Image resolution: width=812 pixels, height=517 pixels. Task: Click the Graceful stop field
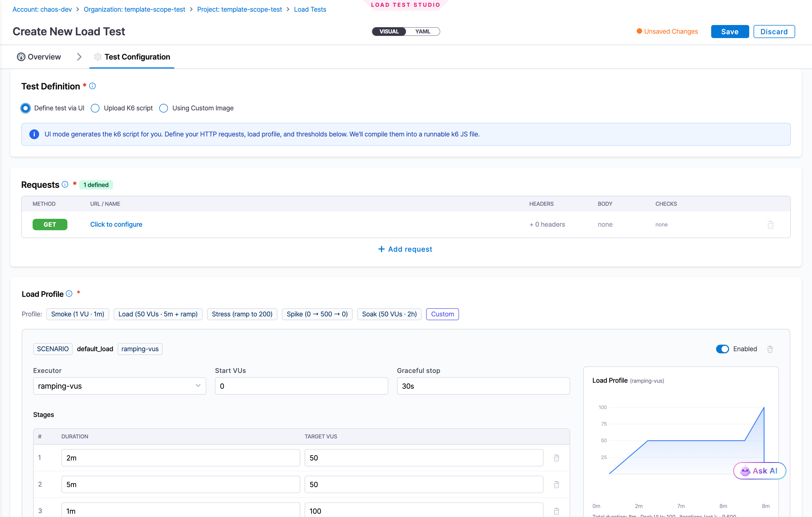pos(483,386)
